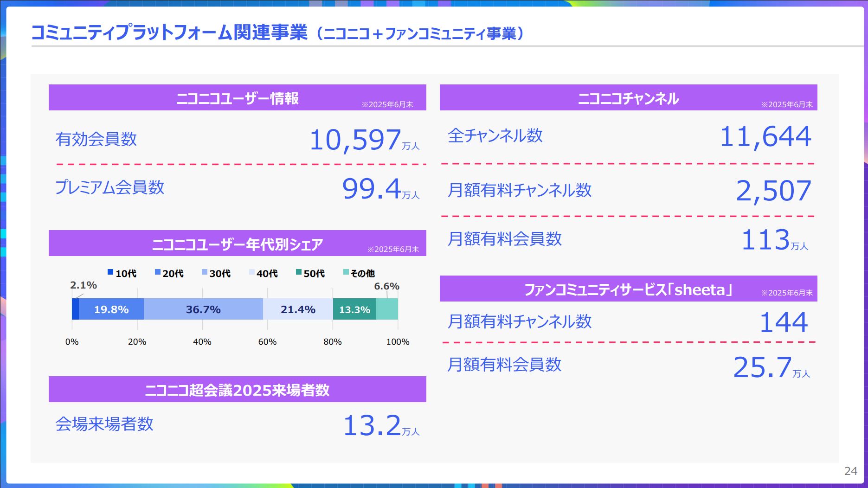Click the page number 24

(851, 471)
